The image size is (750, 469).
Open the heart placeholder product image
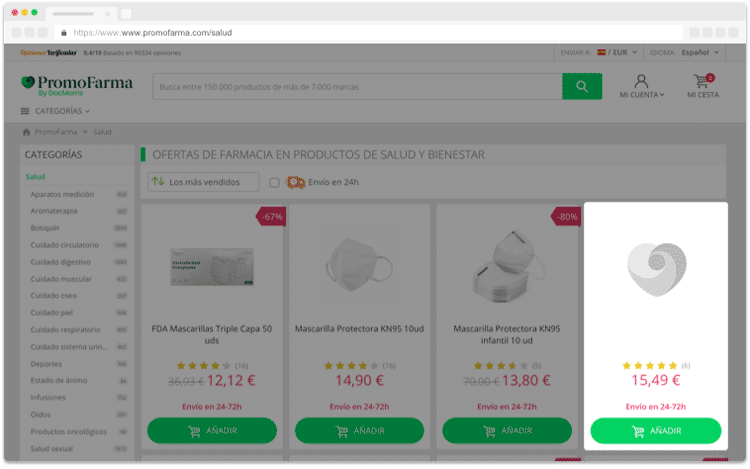[x=657, y=269]
